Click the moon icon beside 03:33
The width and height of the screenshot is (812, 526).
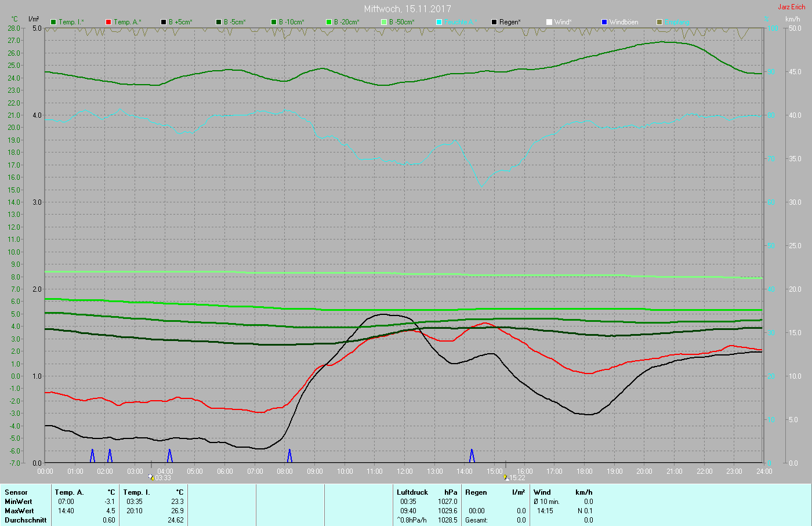[151, 477]
